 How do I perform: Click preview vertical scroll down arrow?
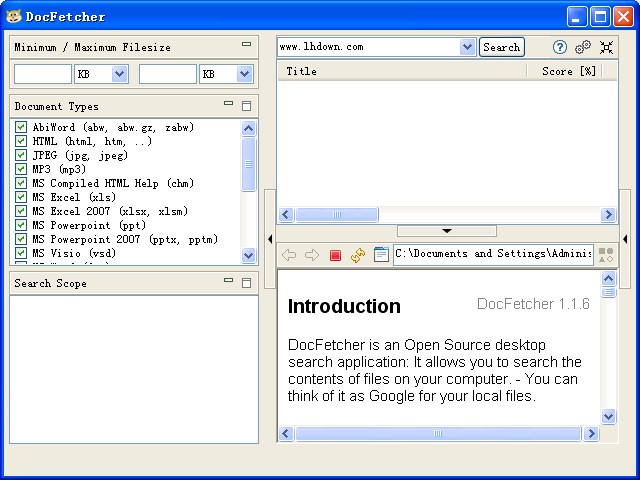(608, 416)
